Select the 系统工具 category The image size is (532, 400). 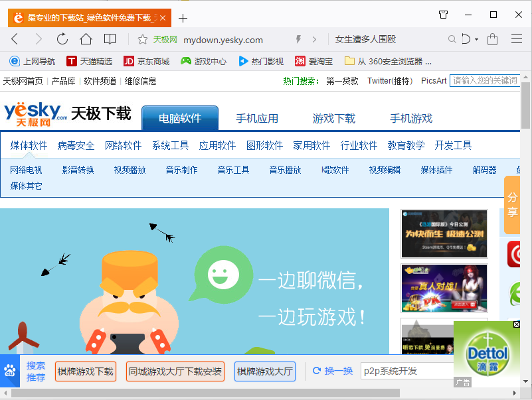coord(170,145)
